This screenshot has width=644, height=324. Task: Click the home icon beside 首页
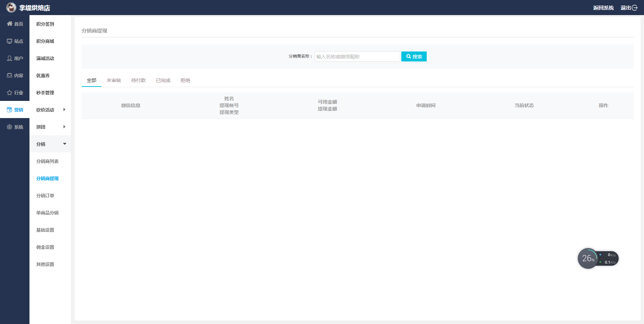[10, 24]
